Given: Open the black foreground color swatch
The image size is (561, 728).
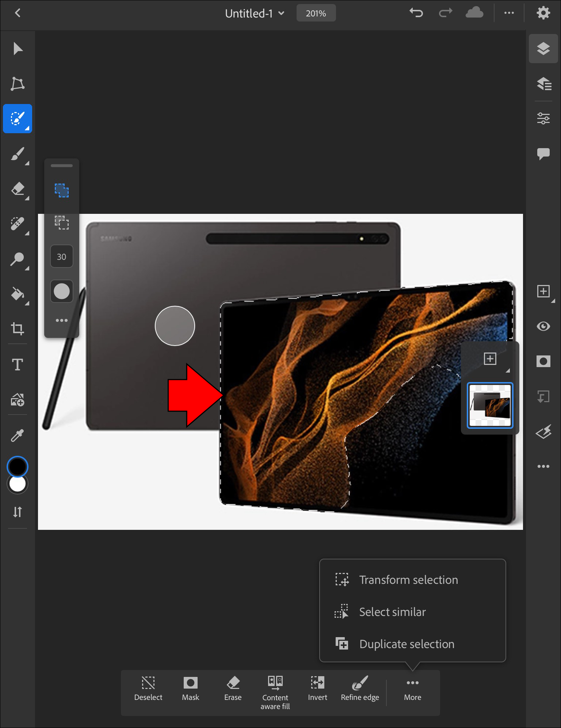Looking at the screenshot, I should point(18,466).
